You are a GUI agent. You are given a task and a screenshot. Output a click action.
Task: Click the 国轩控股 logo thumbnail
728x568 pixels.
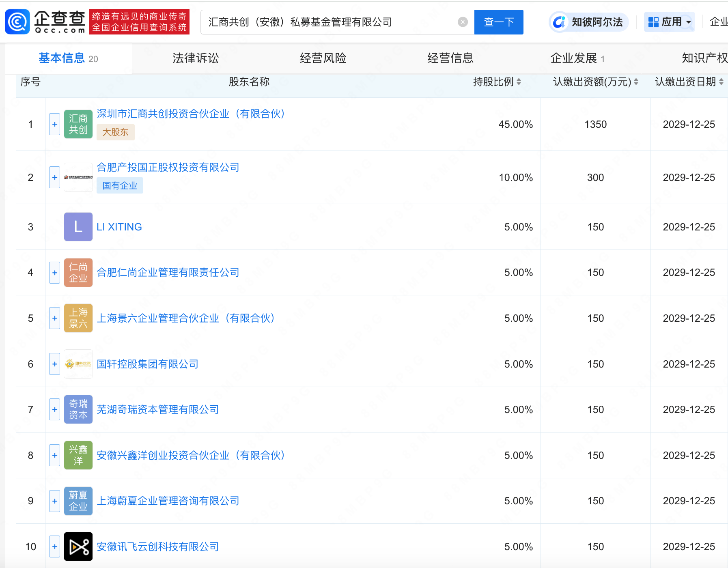click(x=78, y=364)
